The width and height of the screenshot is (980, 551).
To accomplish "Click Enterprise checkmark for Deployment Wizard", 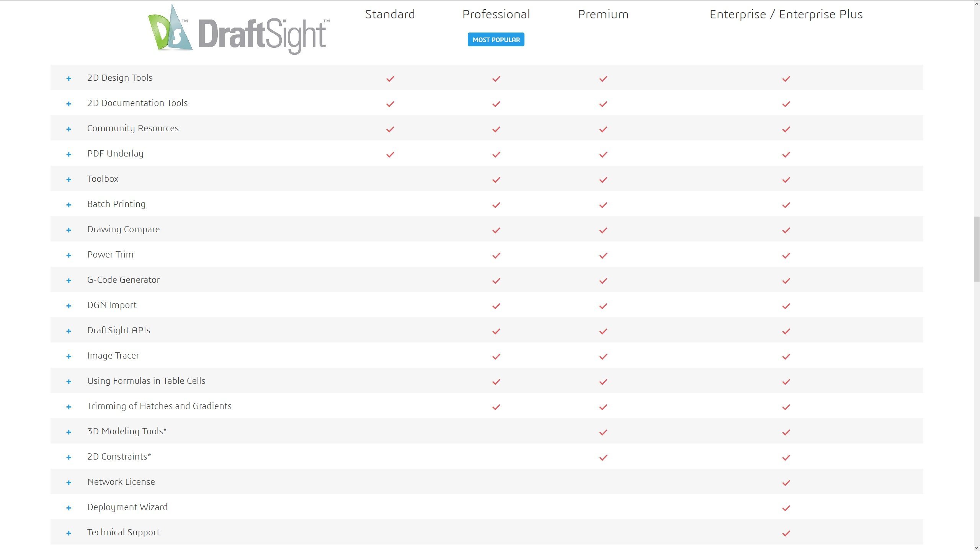I will pyautogui.click(x=786, y=508).
